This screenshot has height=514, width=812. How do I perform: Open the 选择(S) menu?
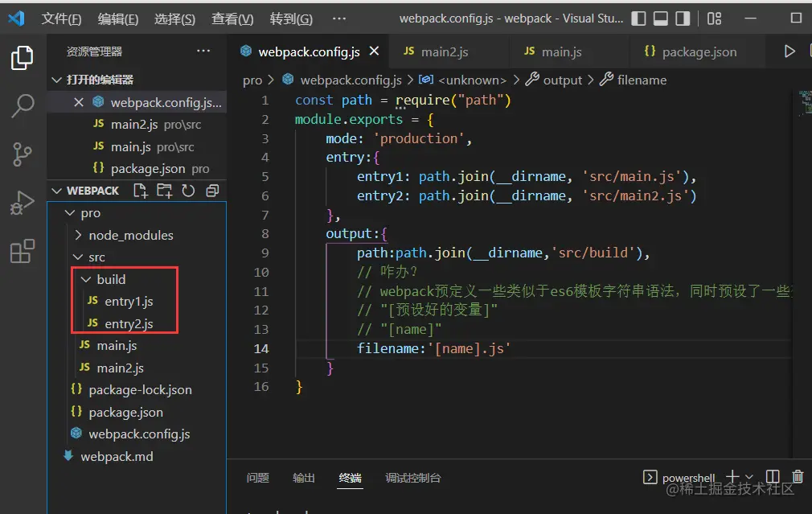[x=174, y=19]
